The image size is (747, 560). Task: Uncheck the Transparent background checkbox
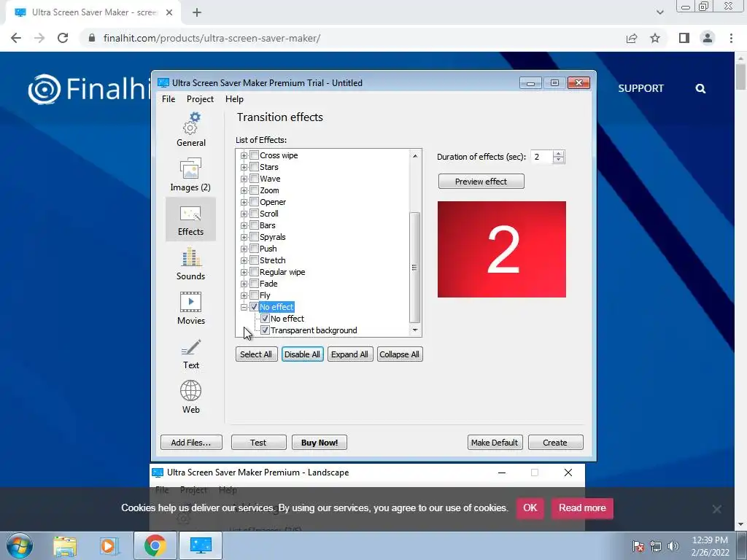point(266,330)
